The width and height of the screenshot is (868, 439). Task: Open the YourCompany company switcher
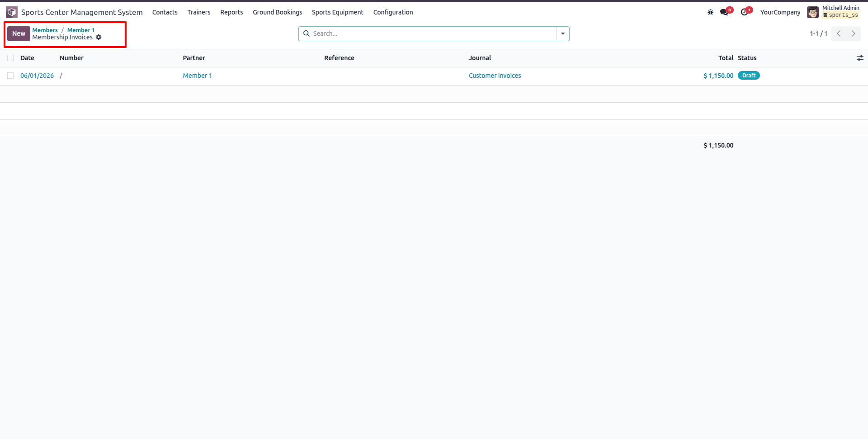(x=780, y=12)
